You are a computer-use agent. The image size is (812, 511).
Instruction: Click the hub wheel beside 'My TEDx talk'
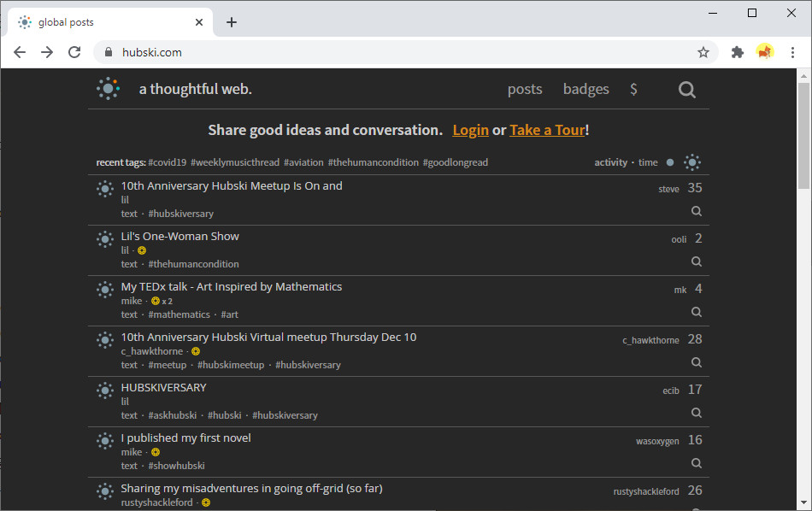[105, 290]
